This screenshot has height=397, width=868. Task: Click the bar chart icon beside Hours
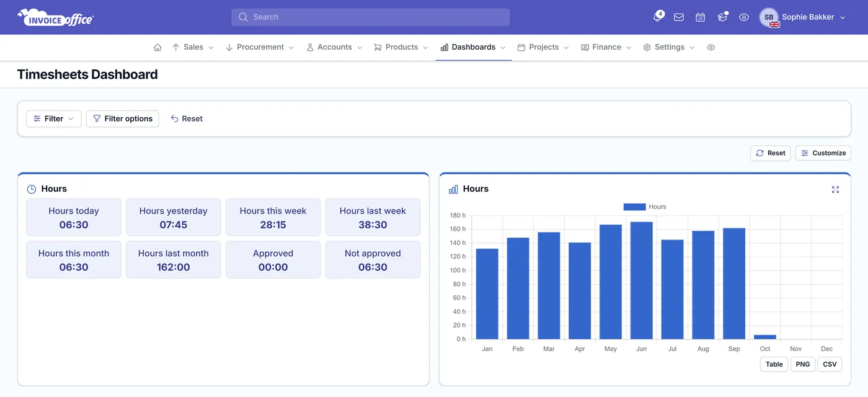453,189
